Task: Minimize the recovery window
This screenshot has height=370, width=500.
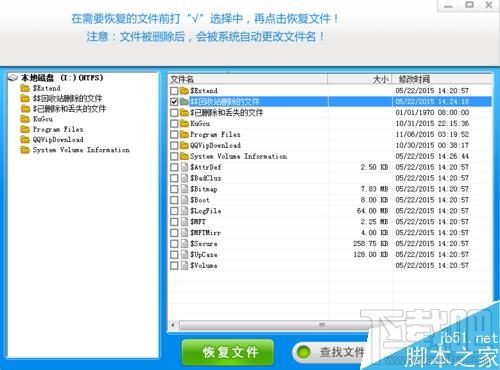Action: pyautogui.click(x=449, y=5)
